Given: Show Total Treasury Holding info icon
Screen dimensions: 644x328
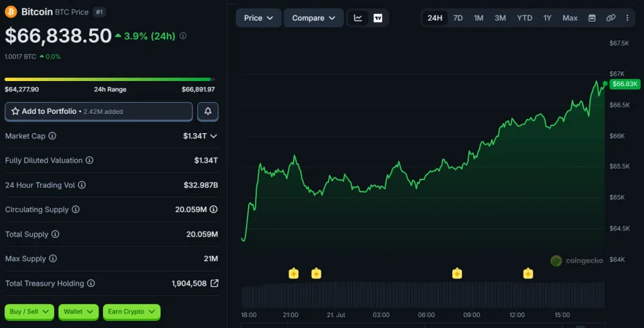Looking at the screenshot, I should (x=91, y=284).
